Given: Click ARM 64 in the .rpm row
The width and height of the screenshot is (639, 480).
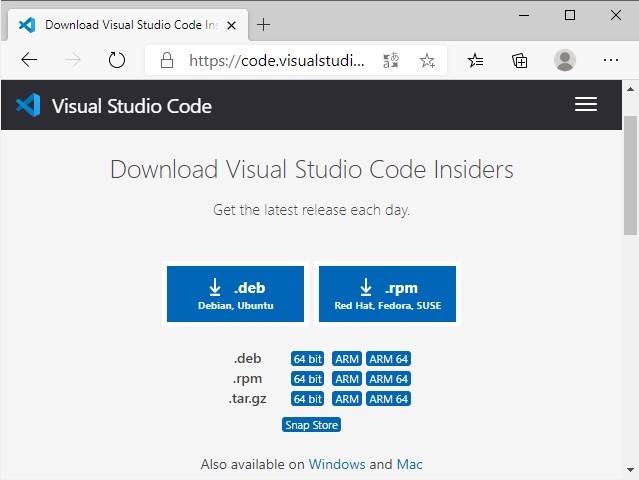Looking at the screenshot, I should pos(388,379).
